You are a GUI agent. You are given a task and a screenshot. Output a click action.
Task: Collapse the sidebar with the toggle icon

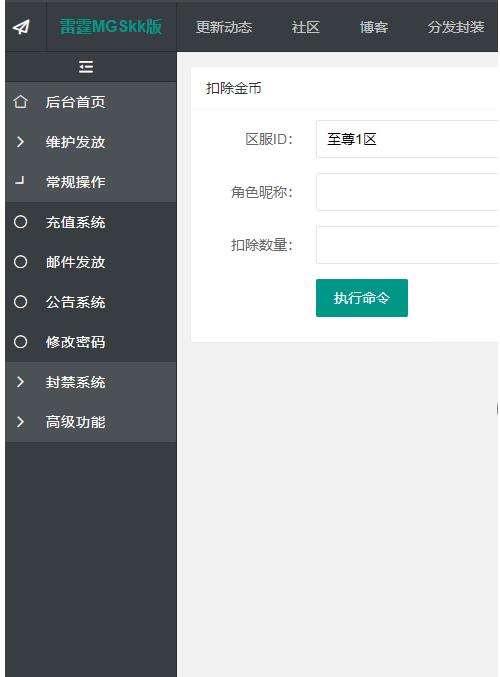click(x=86, y=66)
